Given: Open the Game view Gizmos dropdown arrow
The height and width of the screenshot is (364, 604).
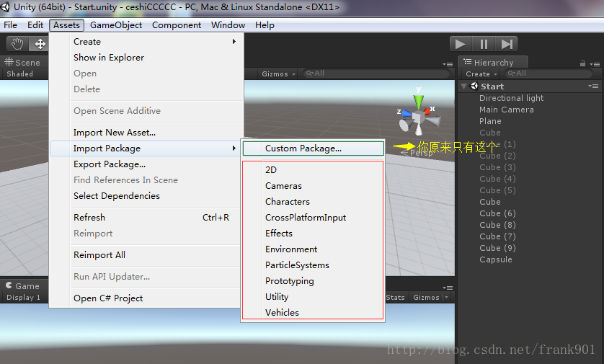Looking at the screenshot, I should pyautogui.click(x=446, y=298).
